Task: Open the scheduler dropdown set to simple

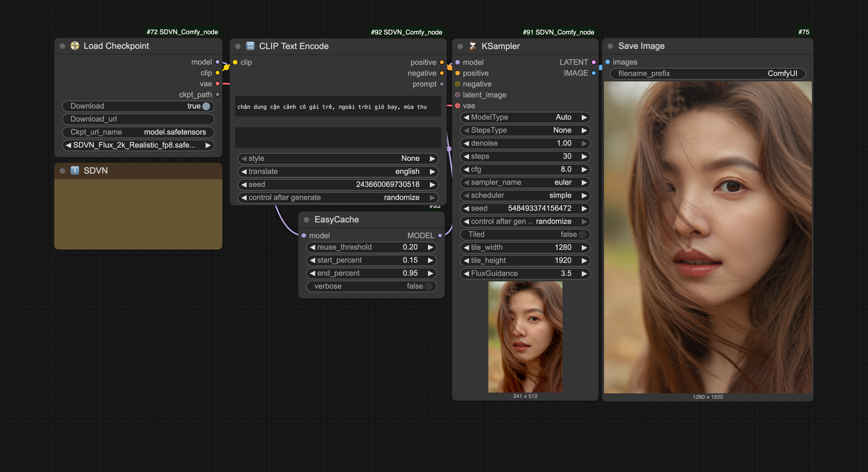Action: click(525, 195)
